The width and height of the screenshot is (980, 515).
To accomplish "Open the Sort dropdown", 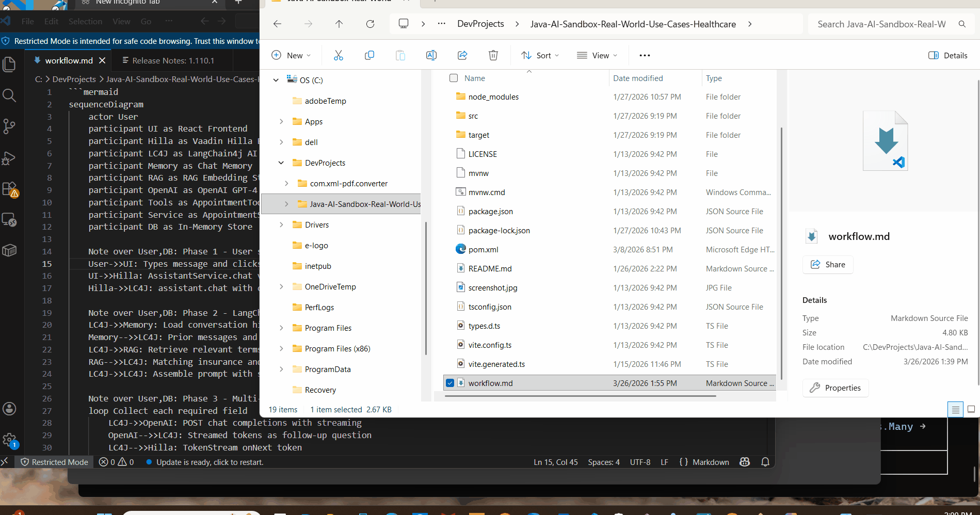I will tap(540, 55).
